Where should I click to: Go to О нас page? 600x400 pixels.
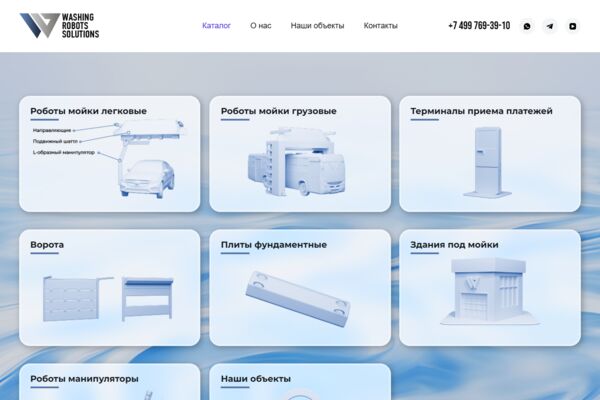coord(261,26)
